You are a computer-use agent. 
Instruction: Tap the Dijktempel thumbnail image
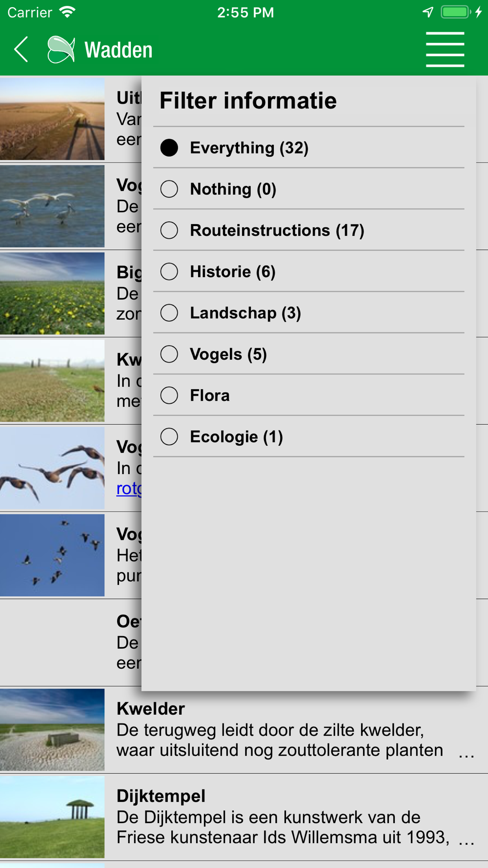pyautogui.click(x=52, y=817)
